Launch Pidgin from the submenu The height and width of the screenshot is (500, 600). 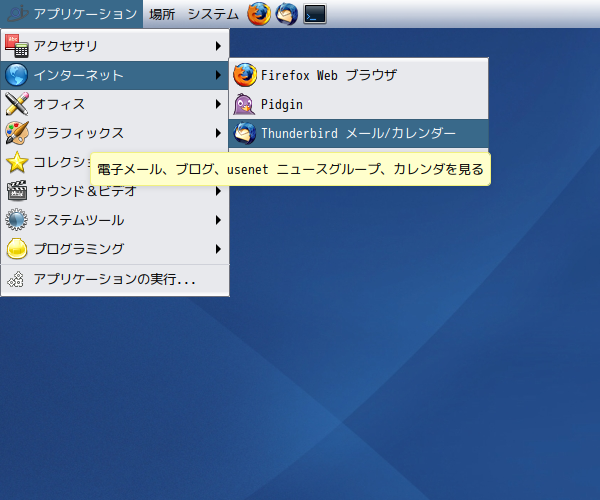tap(359, 104)
